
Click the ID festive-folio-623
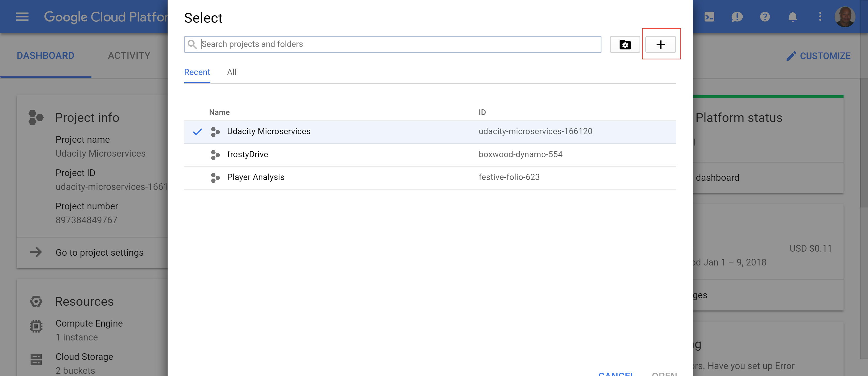click(x=509, y=177)
